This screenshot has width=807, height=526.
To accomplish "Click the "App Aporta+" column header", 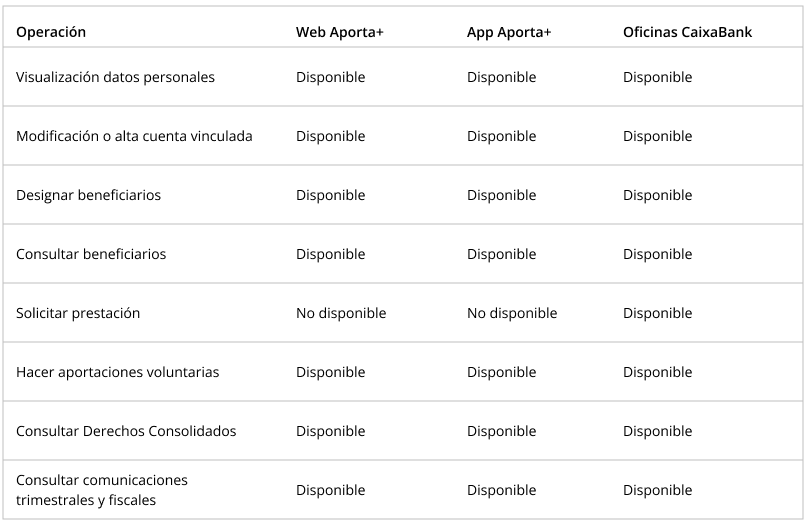I will (509, 32).
